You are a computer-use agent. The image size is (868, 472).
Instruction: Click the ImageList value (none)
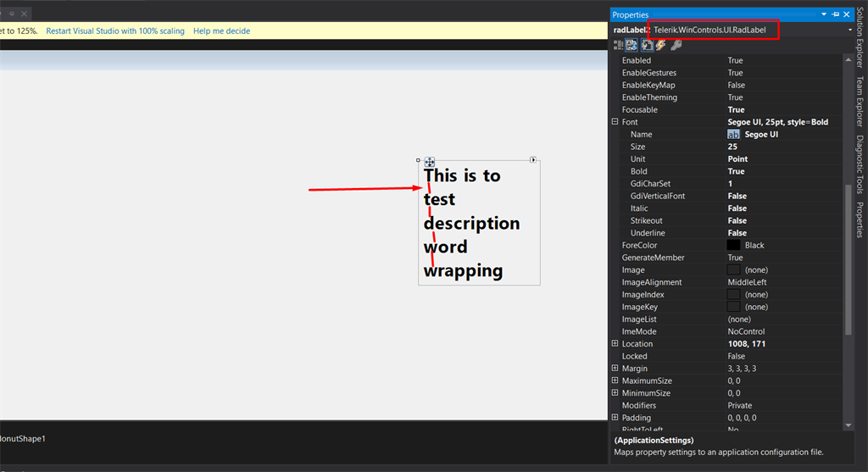coord(739,319)
